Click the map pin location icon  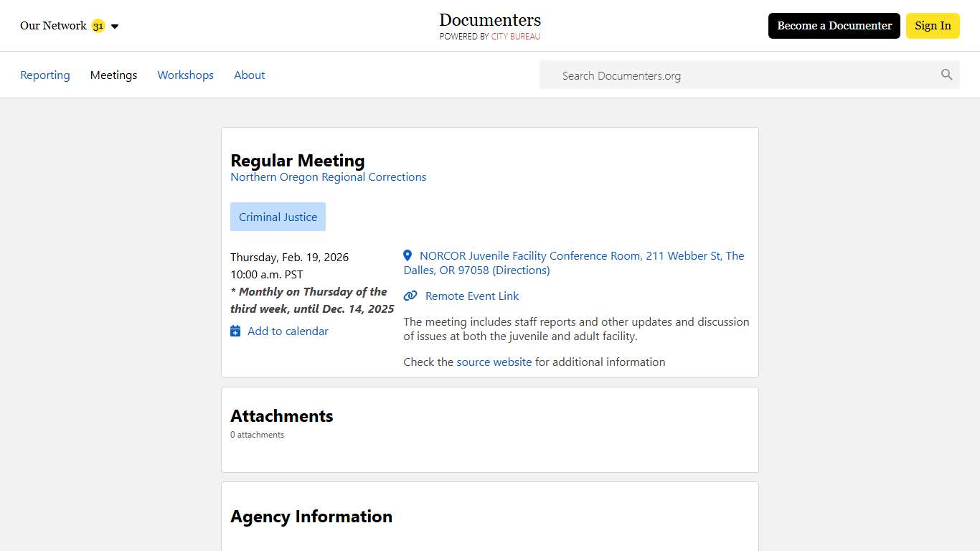(x=407, y=255)
